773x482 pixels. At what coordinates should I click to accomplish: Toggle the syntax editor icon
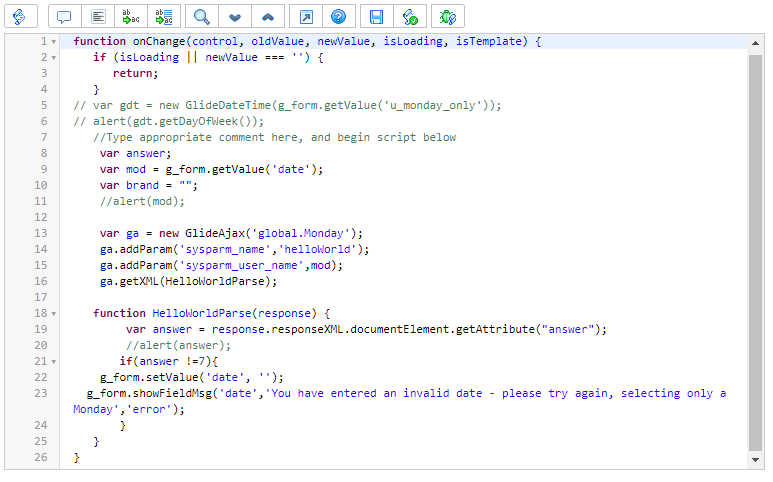point(21,17)
